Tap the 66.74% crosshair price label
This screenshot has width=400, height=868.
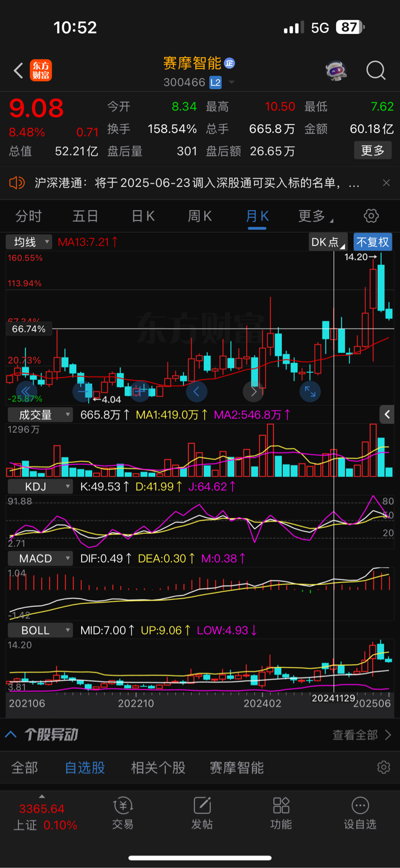coord(29,329)
